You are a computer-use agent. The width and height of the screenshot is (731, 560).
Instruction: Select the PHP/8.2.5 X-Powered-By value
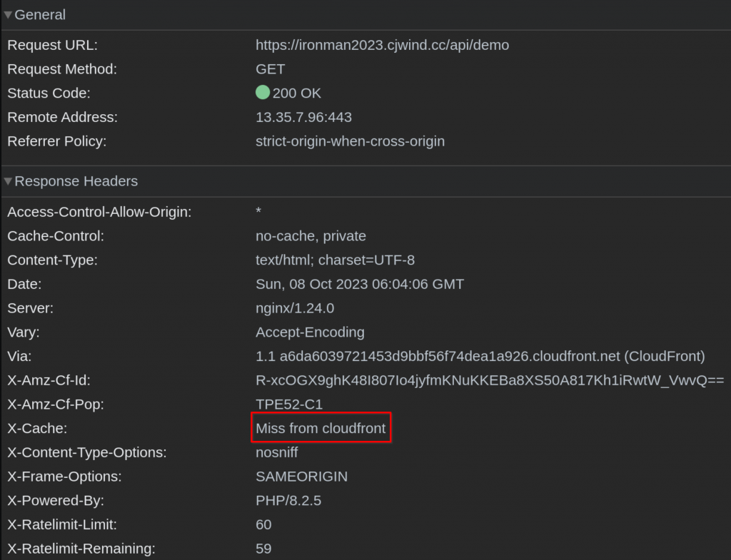[288, 501]
